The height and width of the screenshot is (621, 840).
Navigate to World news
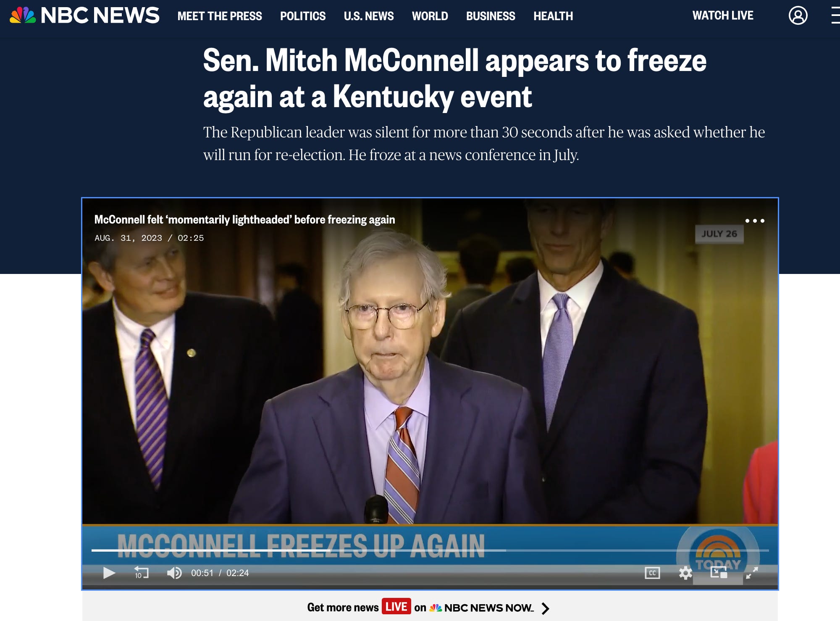click(430, 16)
